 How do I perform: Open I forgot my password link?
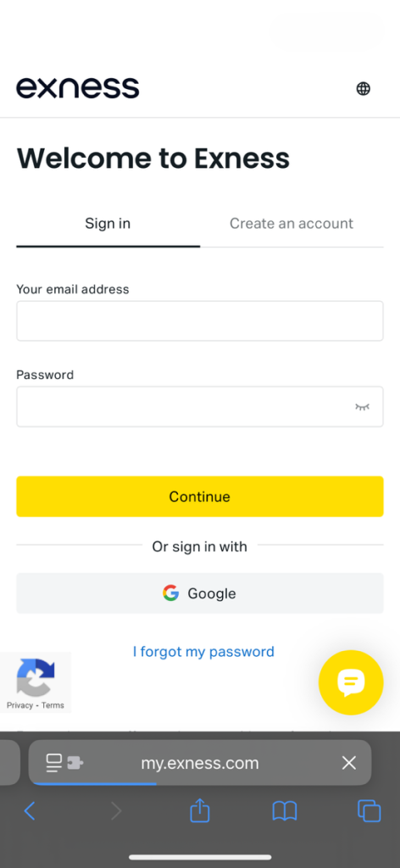203,652
